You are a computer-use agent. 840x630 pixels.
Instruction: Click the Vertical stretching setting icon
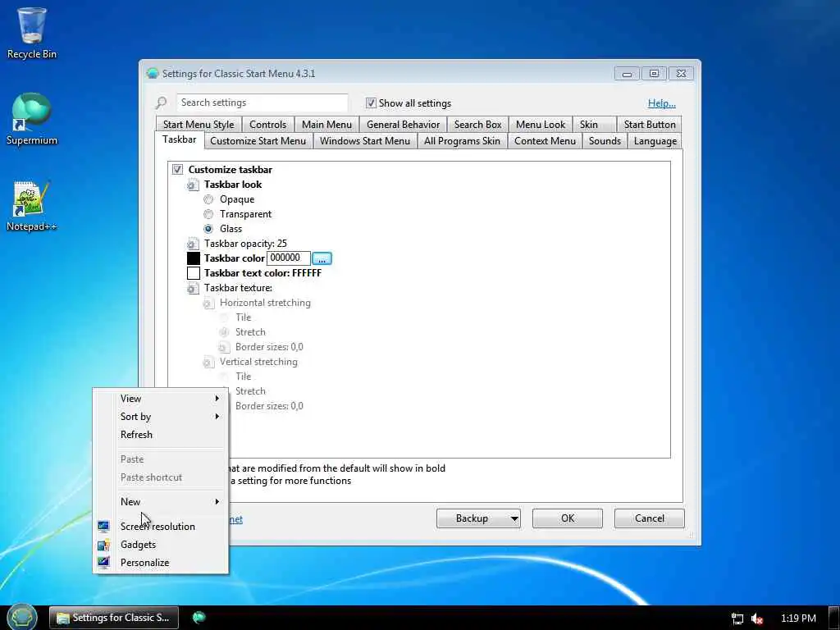point(208,362)
